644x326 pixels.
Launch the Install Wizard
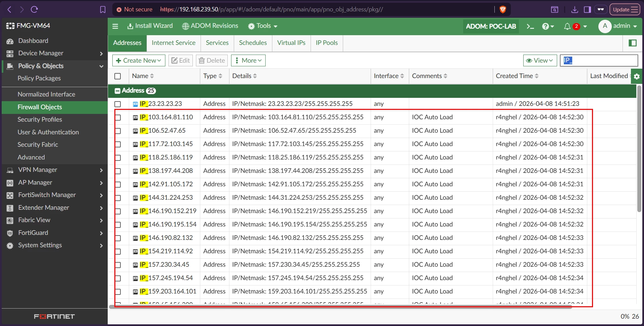pyautogui.click(x=150, y=26)
